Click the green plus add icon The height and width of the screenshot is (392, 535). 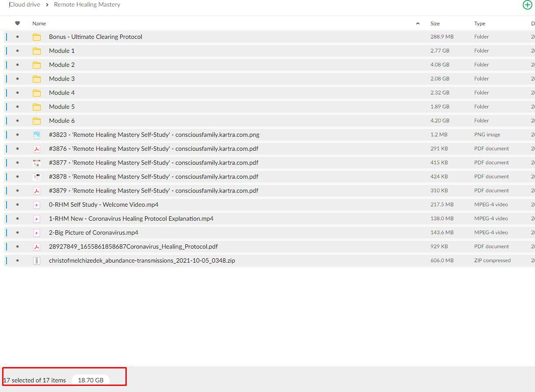[527, 5]
